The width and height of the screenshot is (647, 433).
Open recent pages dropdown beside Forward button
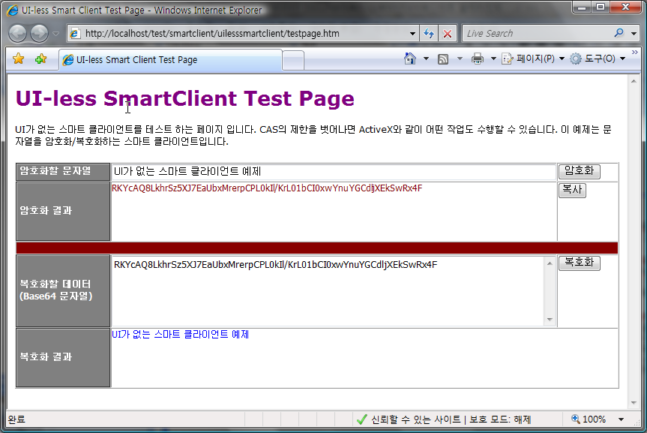click(x=56, y=34)
